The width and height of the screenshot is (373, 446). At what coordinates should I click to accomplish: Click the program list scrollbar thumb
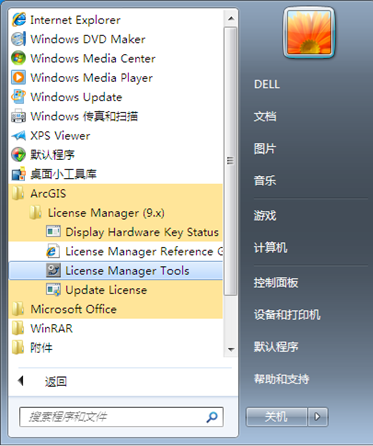(230, 161)
